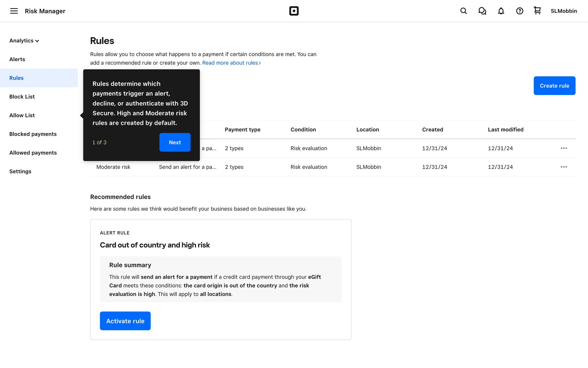The width and height of the screenshot is (588, 368).
Task: Open the Moderate risk rule row
Action: coord(113,167)
